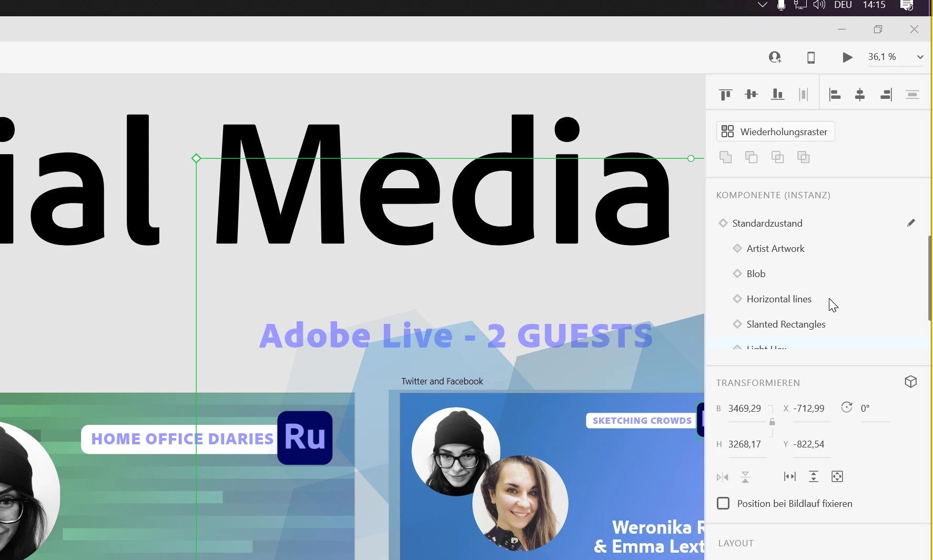Click the rotation icon beside 0°

pos(846,408)
